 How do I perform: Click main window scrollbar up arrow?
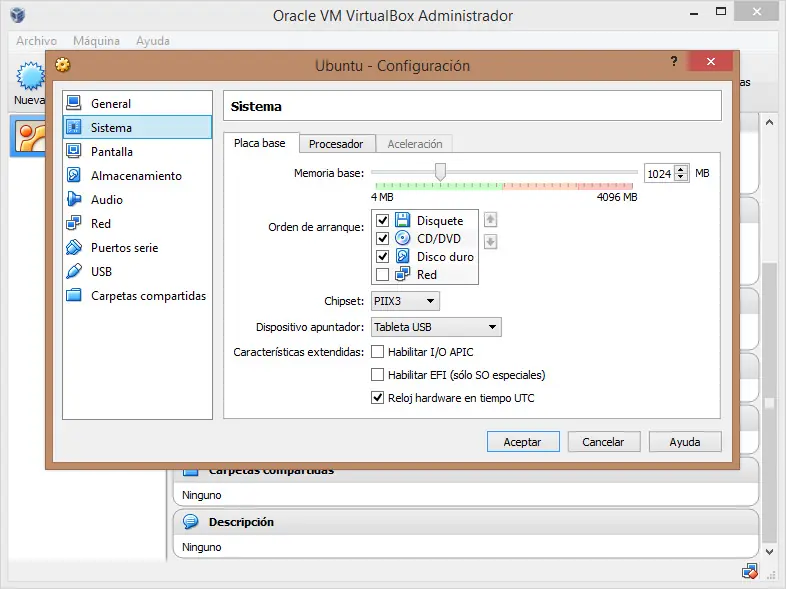(x=769, y=122)
